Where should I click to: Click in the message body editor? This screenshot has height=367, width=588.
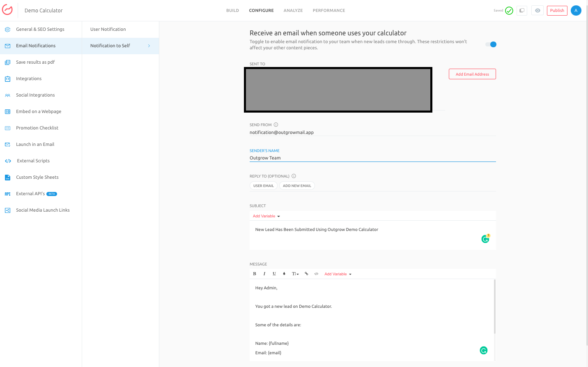click(x=371, y=320)
